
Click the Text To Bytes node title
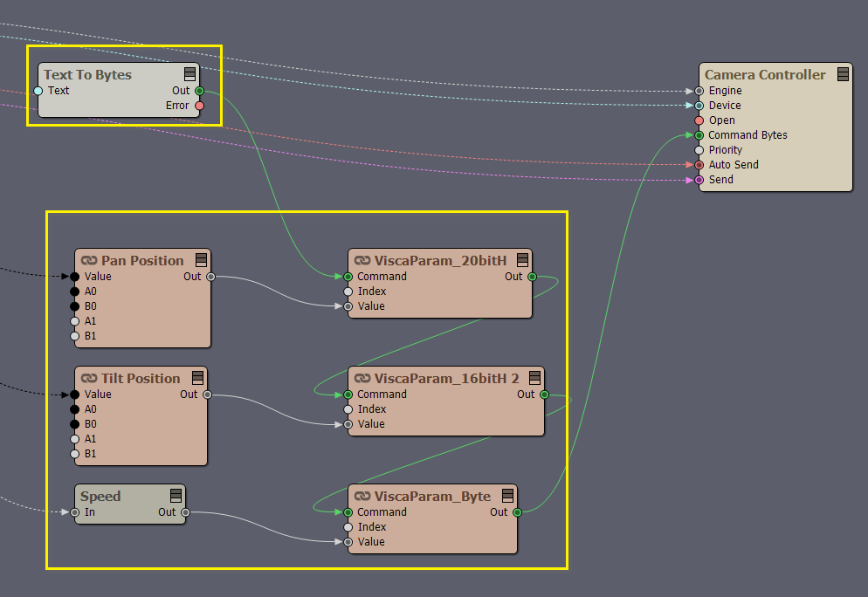point(87,75)
